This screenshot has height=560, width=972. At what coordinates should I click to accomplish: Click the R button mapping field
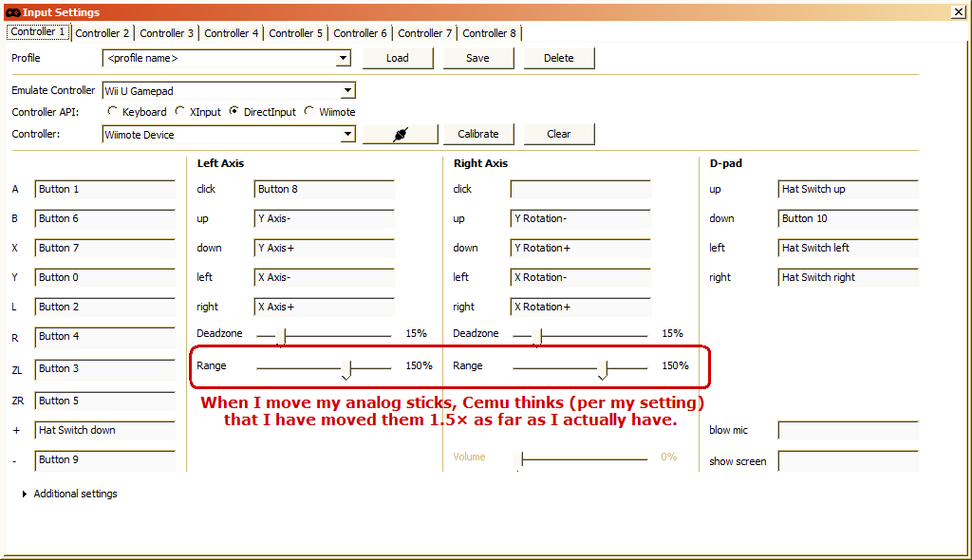pyautogui.click(x=104, y=337)
